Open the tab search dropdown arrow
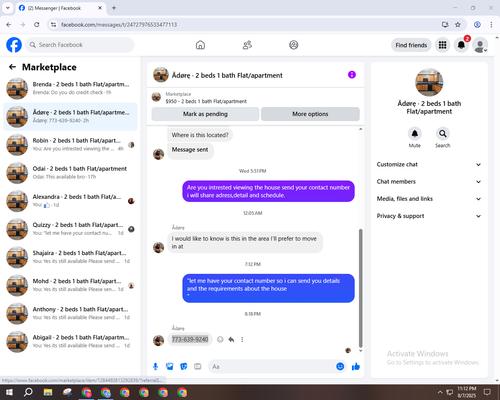The height and width of the screenshot is (400, 500). point(7,8)
